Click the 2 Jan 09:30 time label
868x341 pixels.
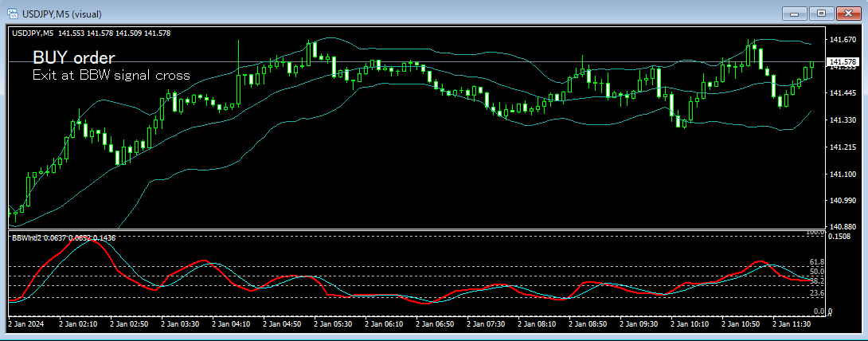pos(639,323)
